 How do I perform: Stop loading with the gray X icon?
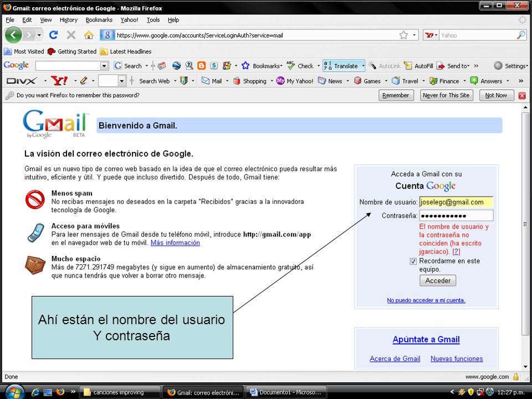click(x=71, y=35)
